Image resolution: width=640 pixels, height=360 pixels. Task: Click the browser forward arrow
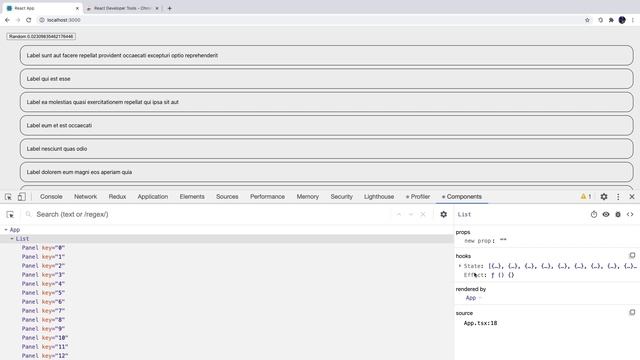(18, 20)
